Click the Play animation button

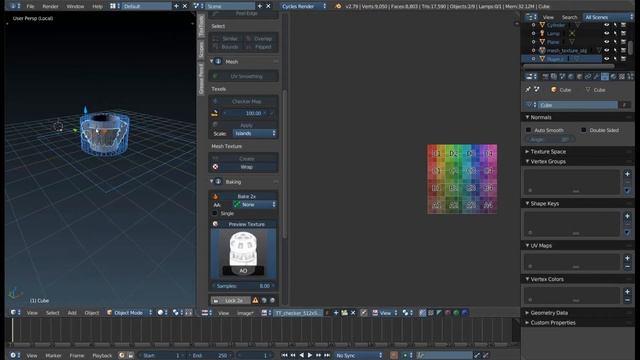310,356
